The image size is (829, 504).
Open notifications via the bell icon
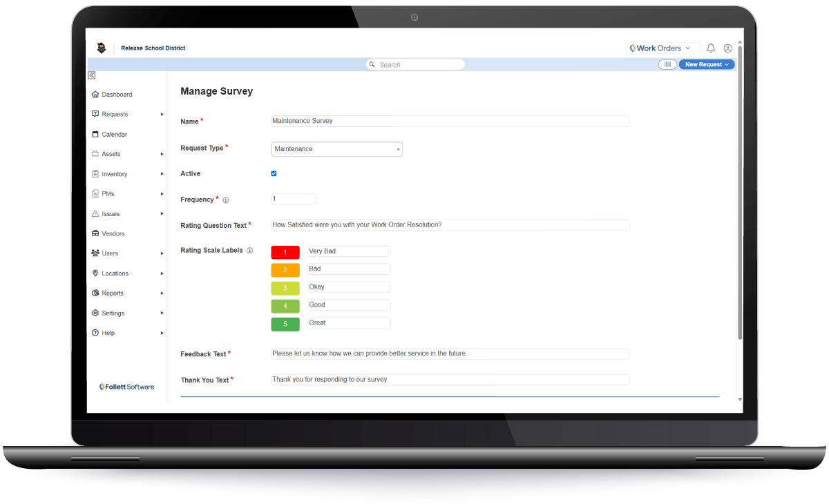(711, 48)
